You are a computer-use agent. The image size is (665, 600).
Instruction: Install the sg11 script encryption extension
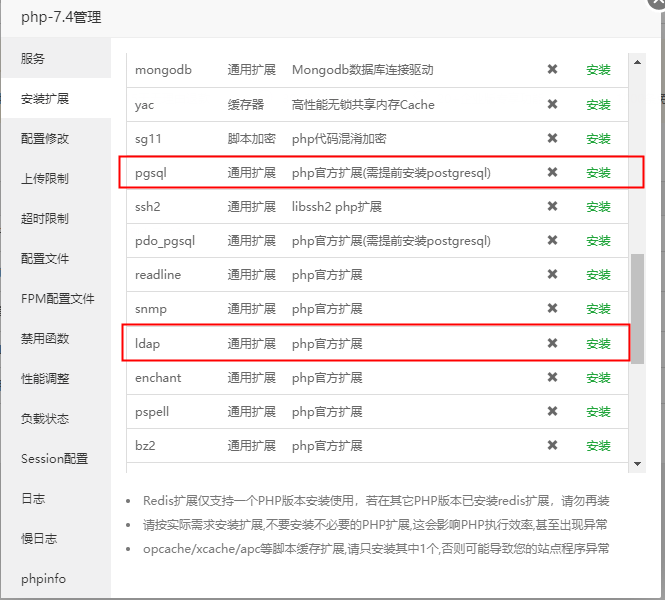(x=598, y=139)
